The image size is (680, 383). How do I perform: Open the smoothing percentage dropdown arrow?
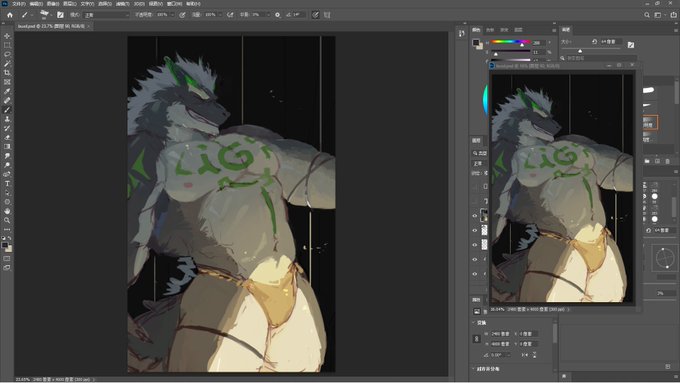click(x=268, y=15)
